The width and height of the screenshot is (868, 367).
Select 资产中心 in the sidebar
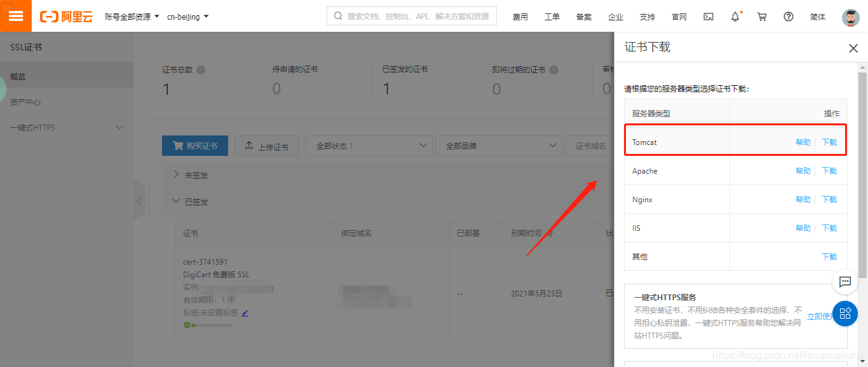(x=67, y=102)
